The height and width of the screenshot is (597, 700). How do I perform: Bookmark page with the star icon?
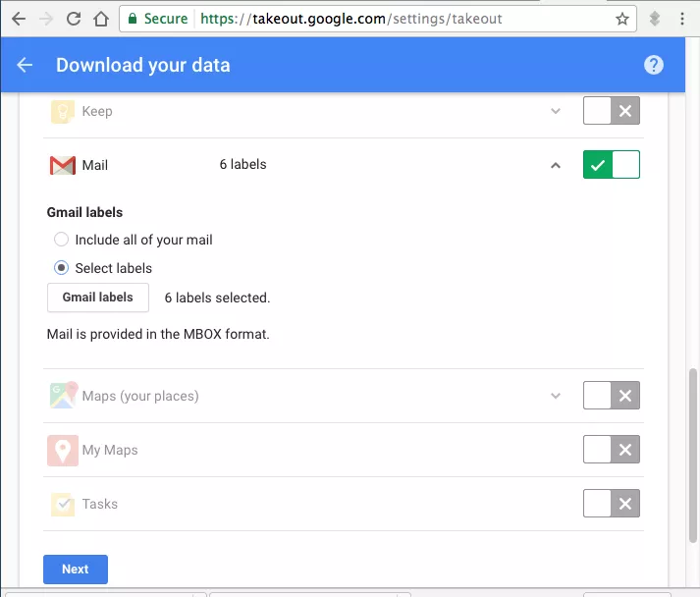tap(621, 19)
